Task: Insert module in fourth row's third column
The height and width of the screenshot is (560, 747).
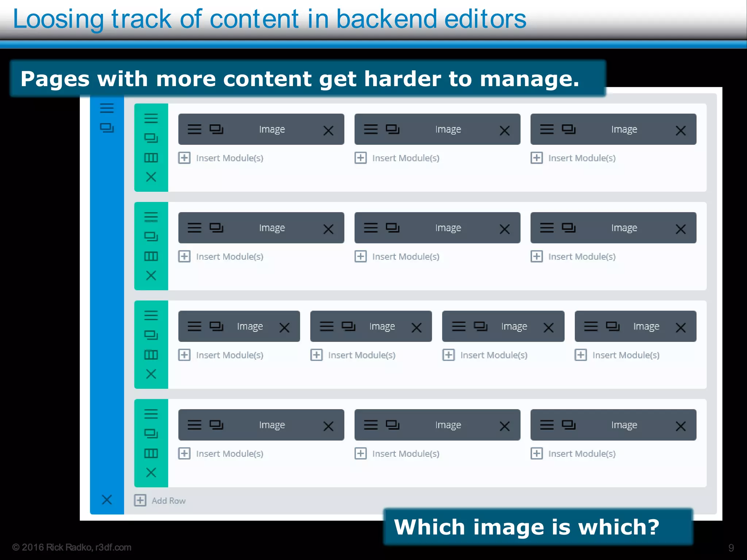Action: 573,454
